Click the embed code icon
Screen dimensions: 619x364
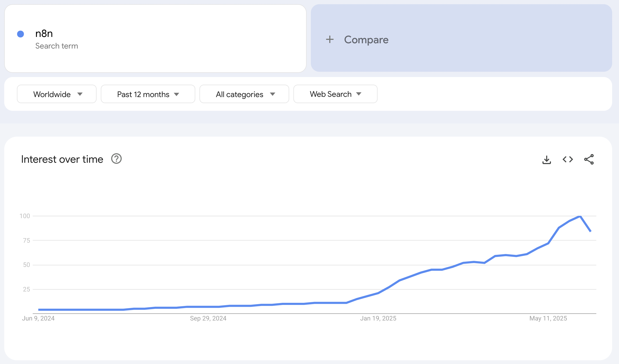coord(568,160)
